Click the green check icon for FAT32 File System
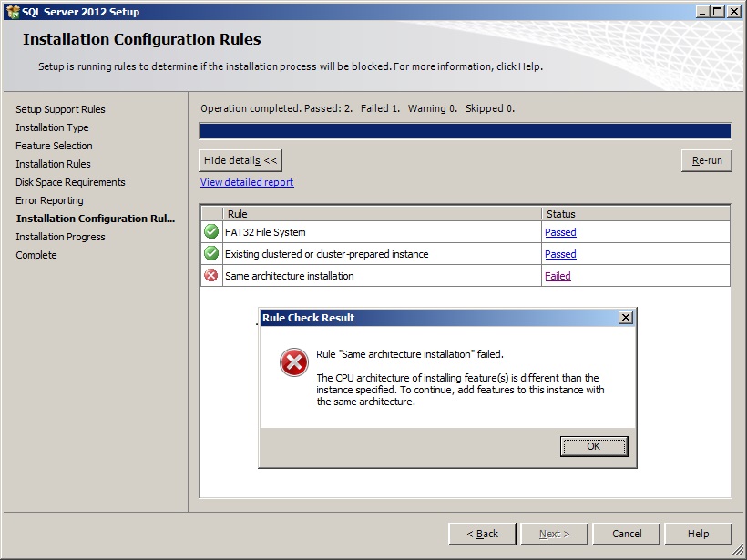Screen dimensions: 747x560 211,231
